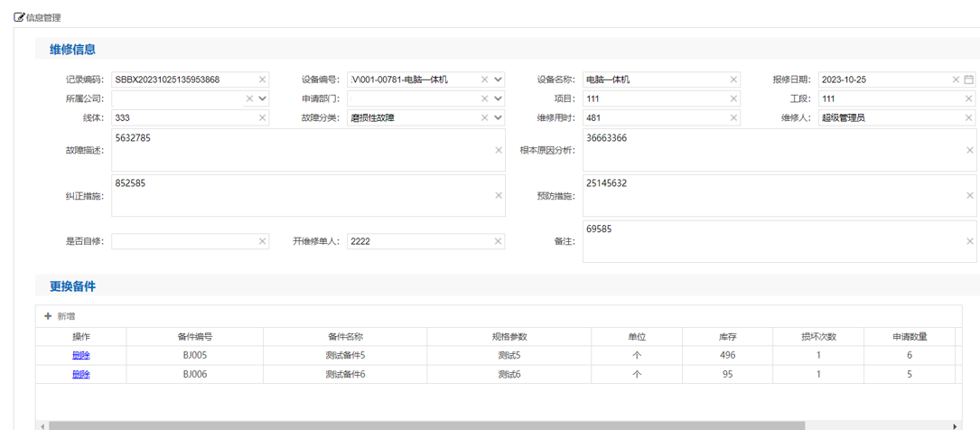Viewport: 980px width, 430px height.
Task: Click the 操作 column header
Action: click(81, 336)
